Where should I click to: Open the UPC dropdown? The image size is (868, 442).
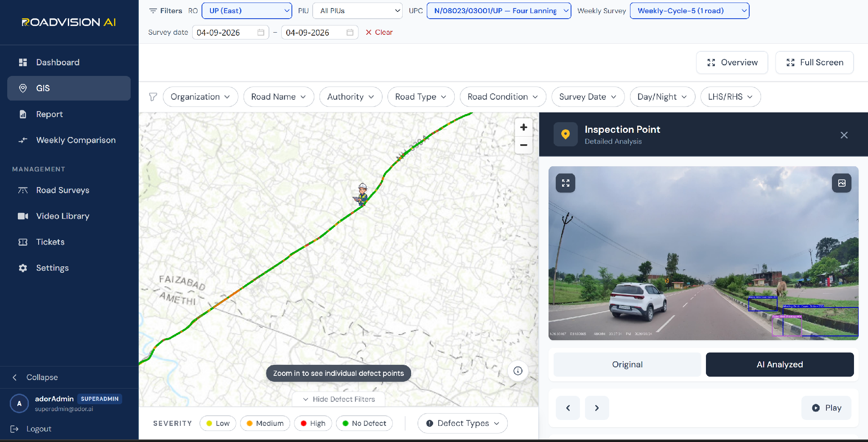(499, 11)
